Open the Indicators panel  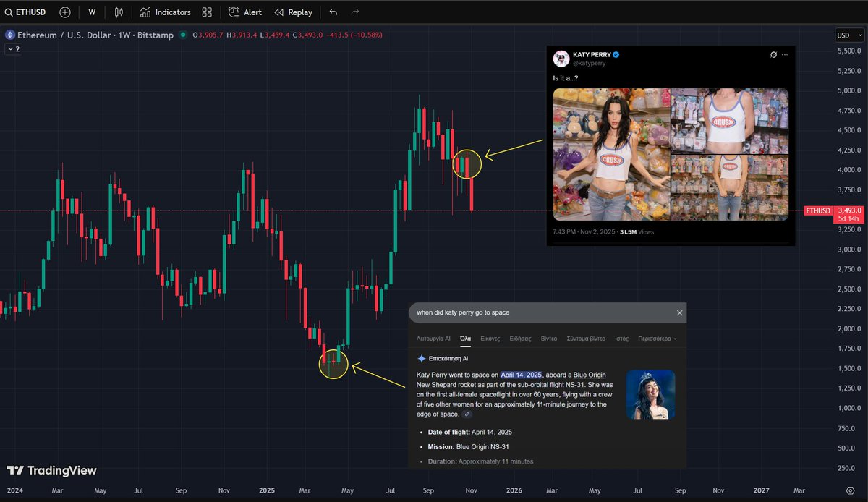click(166, 12)
